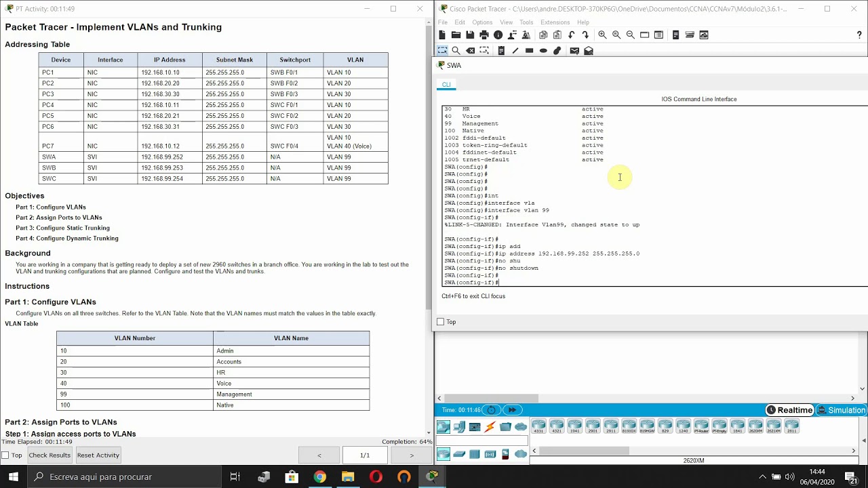Viewport: 868px width, 488px height.
Task: Click the Zoom Reset magnifier icon
Action: [616, 35]
